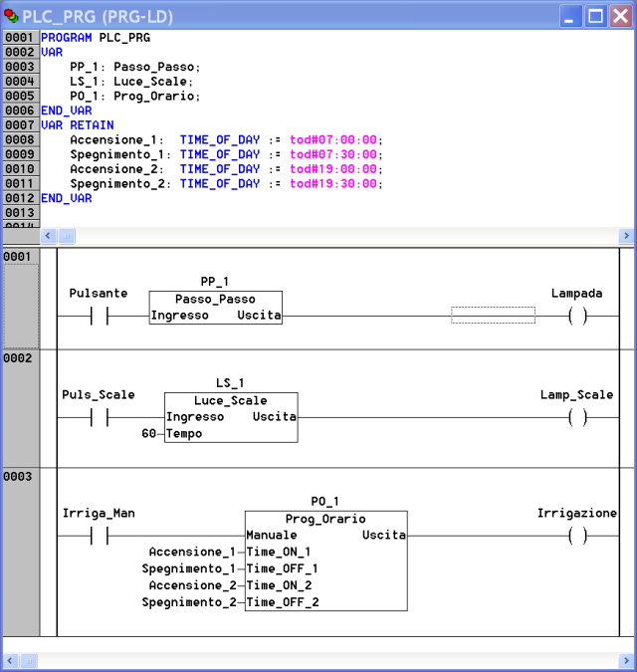Select the Irrigazione output coil
The width and height of the screenshot is (637, 672).
(x=577, y=536)
